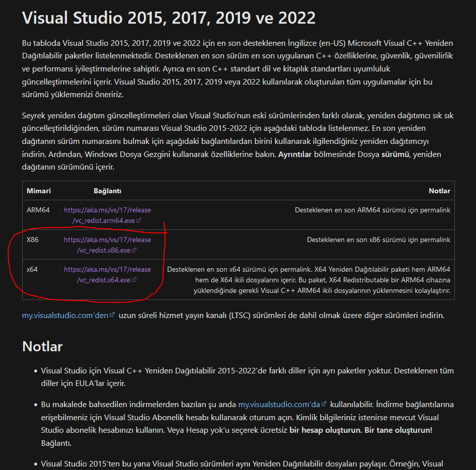Click external-link icon next to vc_redist.x64.exe

(134, 280)
